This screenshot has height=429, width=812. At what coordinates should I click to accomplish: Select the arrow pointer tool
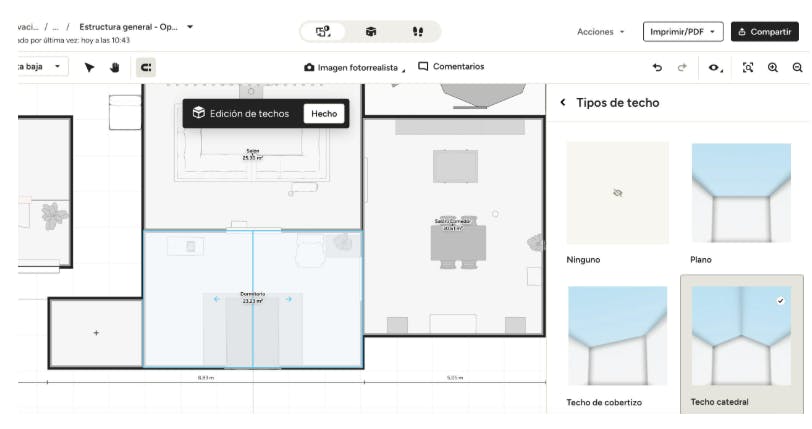pos(90,67)
